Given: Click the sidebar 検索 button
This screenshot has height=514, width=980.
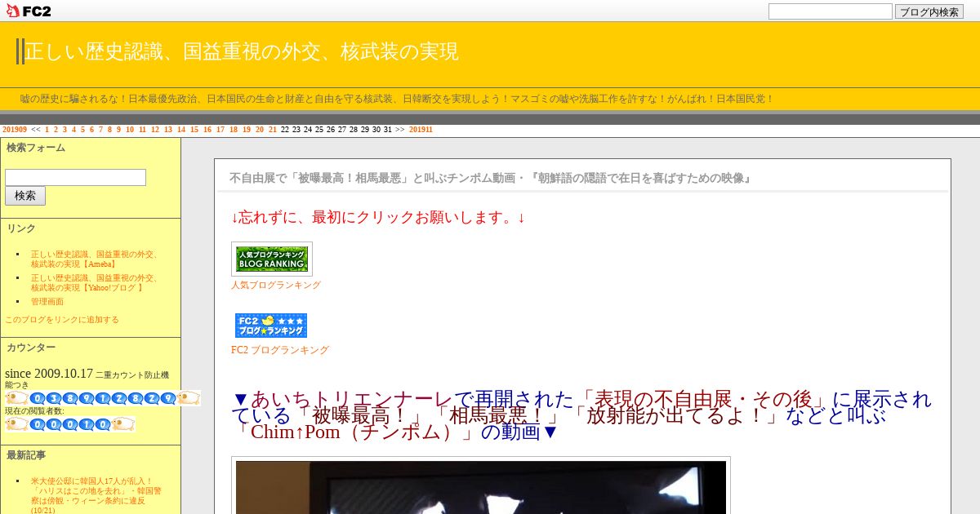Looking at the screenshot, I should [25, 196].
